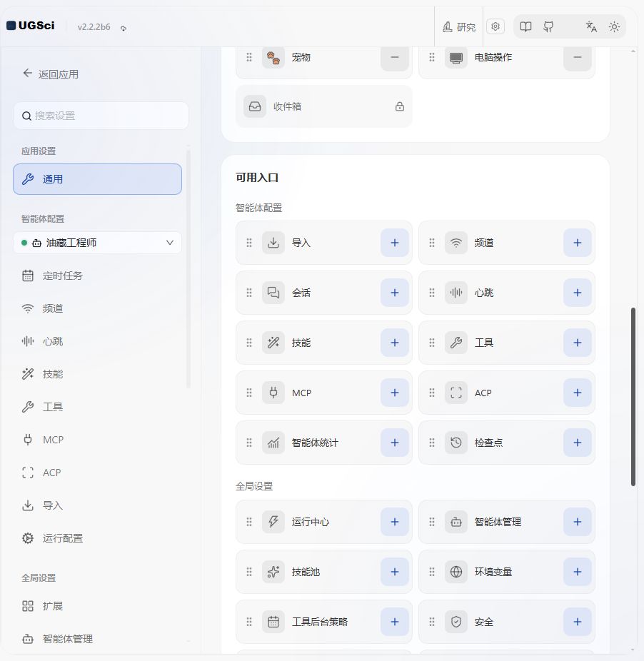Viewport: 644px width, 661px height.
Task: Add the 智能体统计 entry with plus button
Action: click(395, 443)
